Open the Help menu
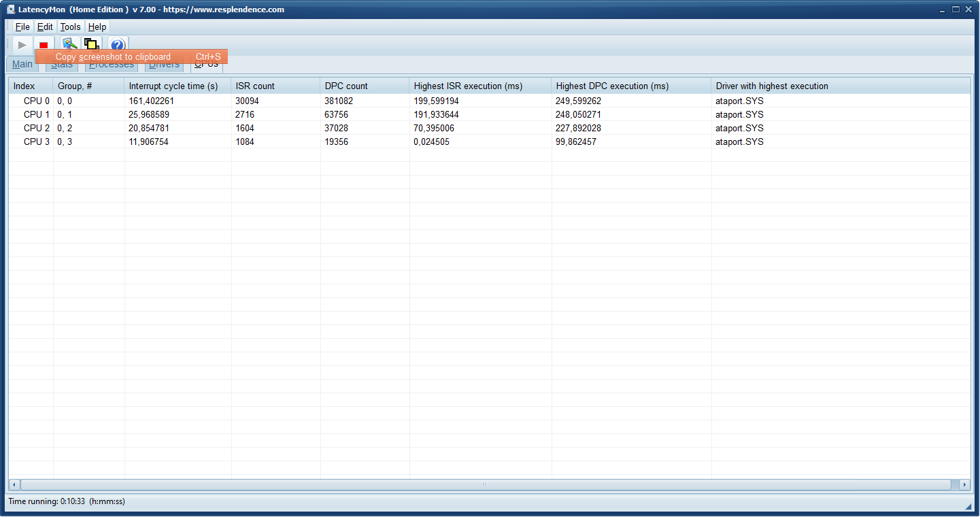This screenshot has width=980, height=517. [97, 27]
